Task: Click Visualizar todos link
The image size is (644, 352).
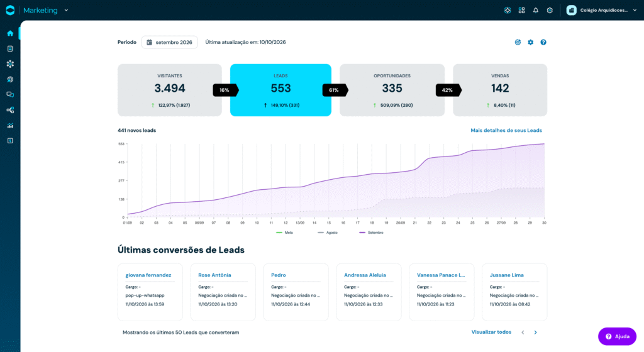Action: 491,332
